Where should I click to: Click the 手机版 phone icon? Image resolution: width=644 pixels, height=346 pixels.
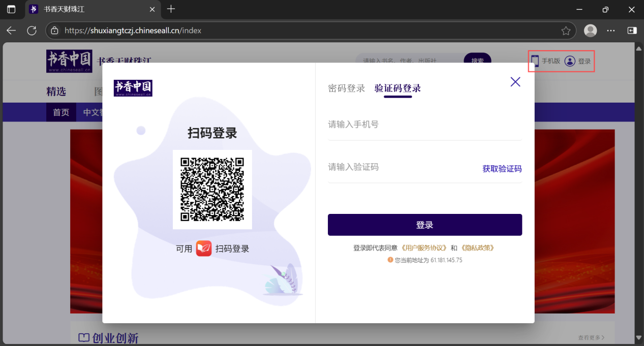(535, 61)
